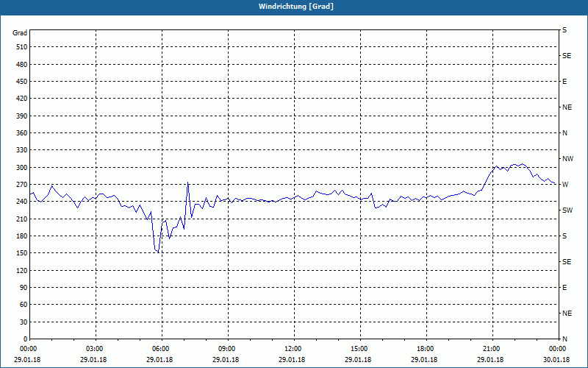Click the chart title Windrichtung [Grad]
This screenshot has height=368, width=588.
click(296, 7)
